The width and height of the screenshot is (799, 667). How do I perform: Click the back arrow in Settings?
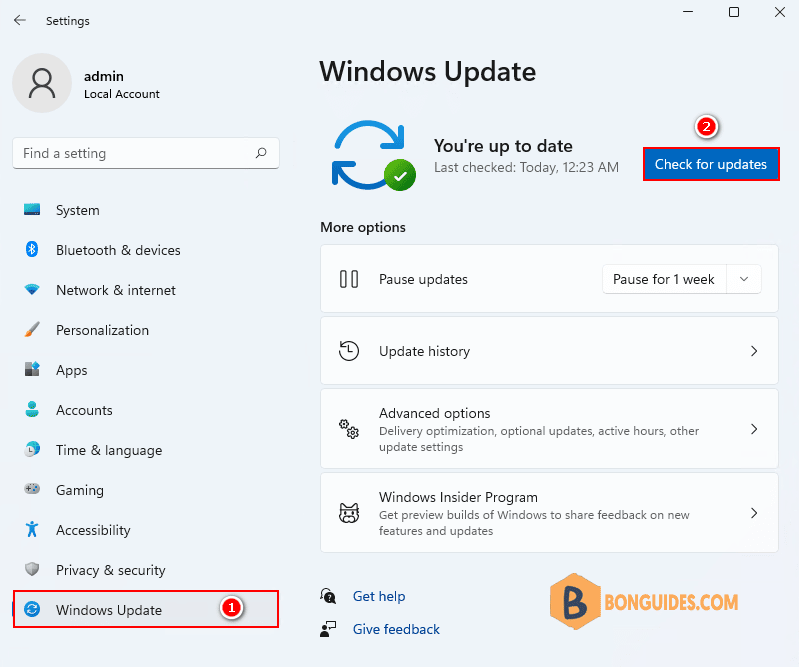20,20
